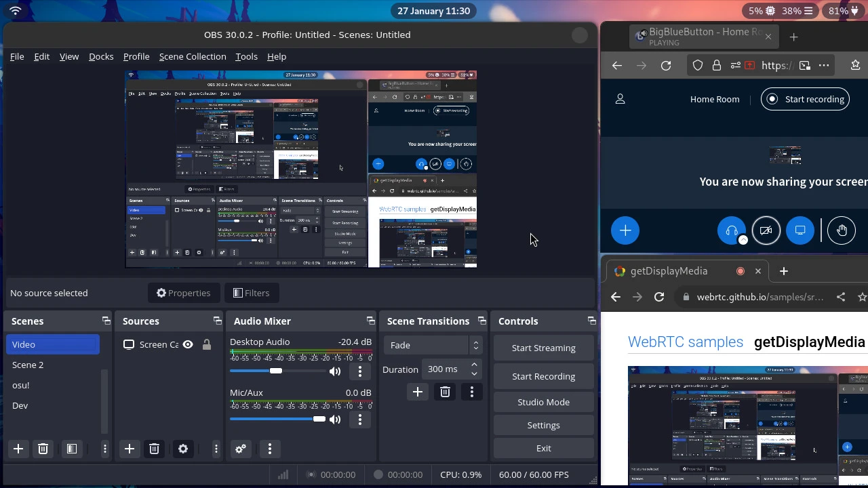
Task: Remove transition with trash icon
Action: (x=445, y=392)
